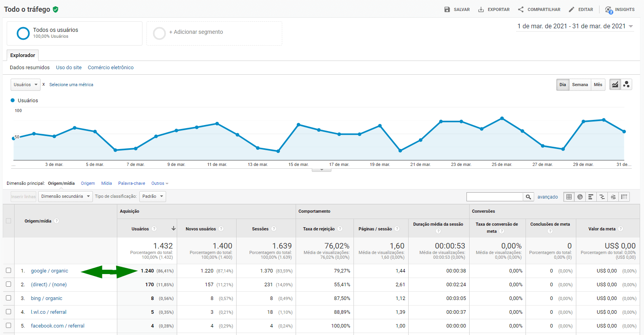Click the Exportar download icon
The width and height of the screenshot is (644, 335).
pos(481,9)
